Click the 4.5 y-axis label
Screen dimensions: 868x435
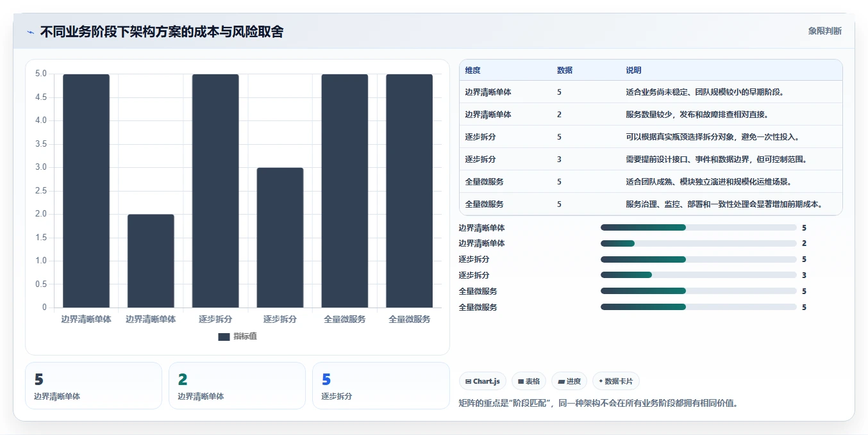(x=40, y=97)
